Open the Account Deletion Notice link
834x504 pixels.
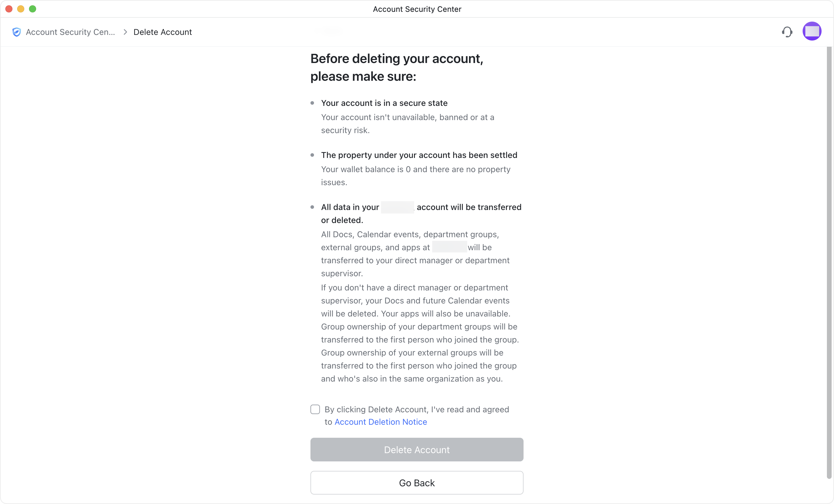tap(380, 422)
